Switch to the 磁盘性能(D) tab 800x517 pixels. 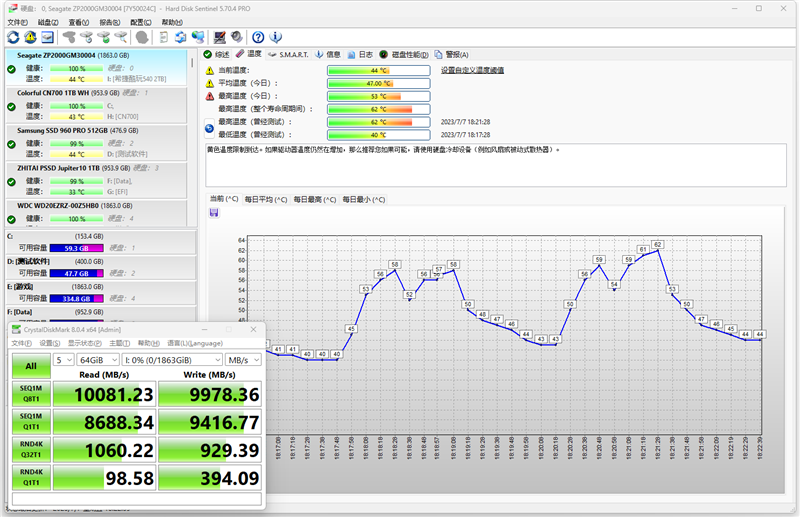coord(404,55)
